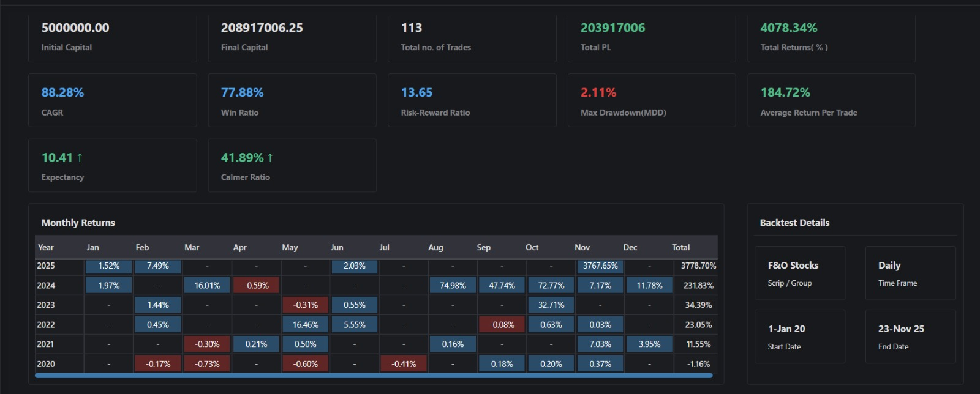The width and height of the screenshot is (980, 394).
Task: Select the Monthly Returns panel heading
Action: coord(78,223)
